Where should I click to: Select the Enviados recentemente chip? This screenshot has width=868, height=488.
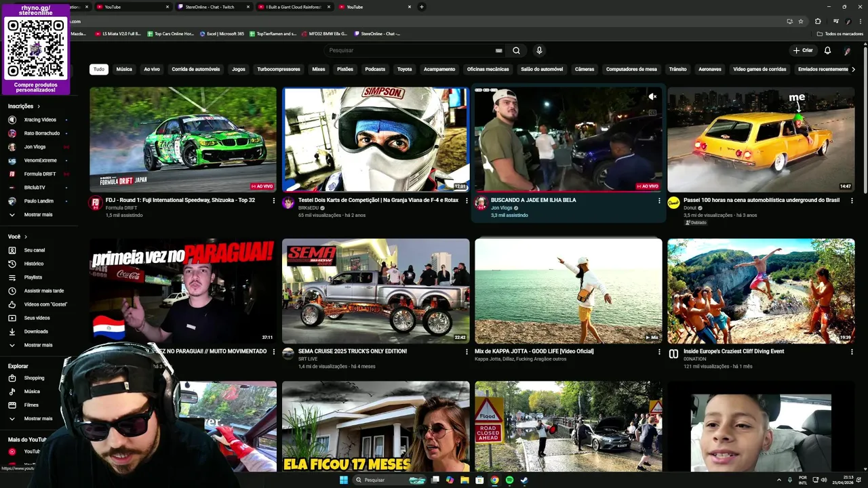coord(823,69)
